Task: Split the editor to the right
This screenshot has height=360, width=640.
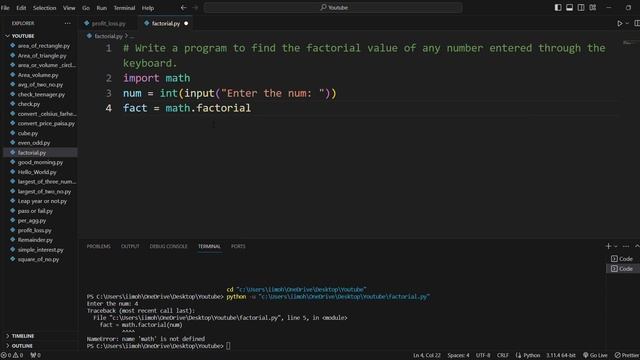Action: click(x=637, y=24)
